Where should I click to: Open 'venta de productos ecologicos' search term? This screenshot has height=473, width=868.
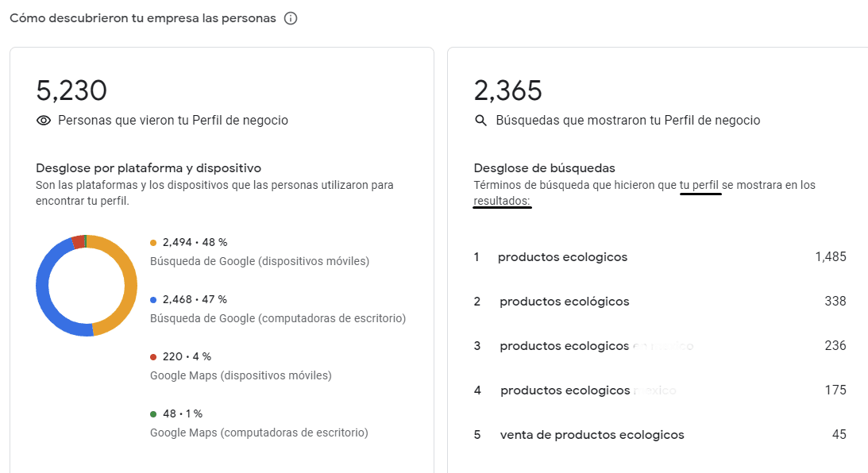point(660,435)
